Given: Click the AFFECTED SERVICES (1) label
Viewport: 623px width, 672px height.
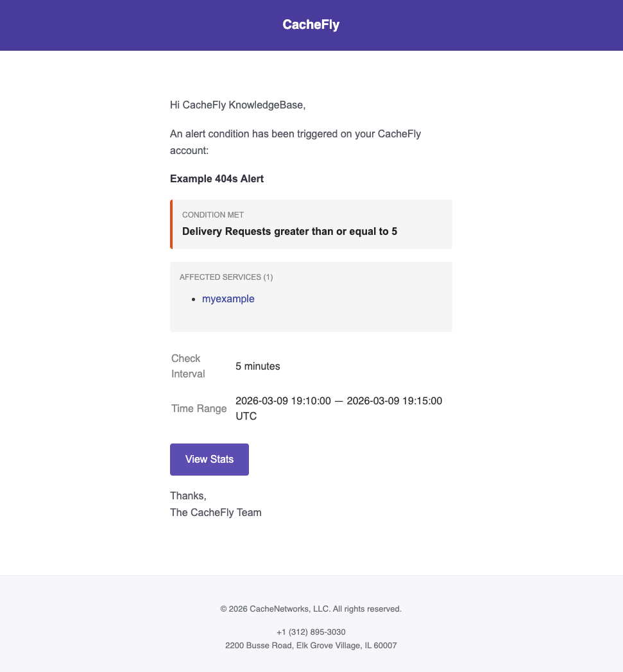Looking at the screenshot, I should pos(226,277).
